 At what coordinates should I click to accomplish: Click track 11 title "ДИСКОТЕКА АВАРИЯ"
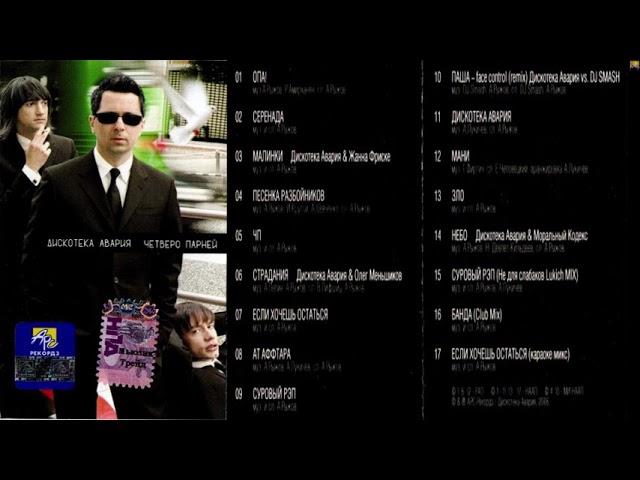point(481,117)
